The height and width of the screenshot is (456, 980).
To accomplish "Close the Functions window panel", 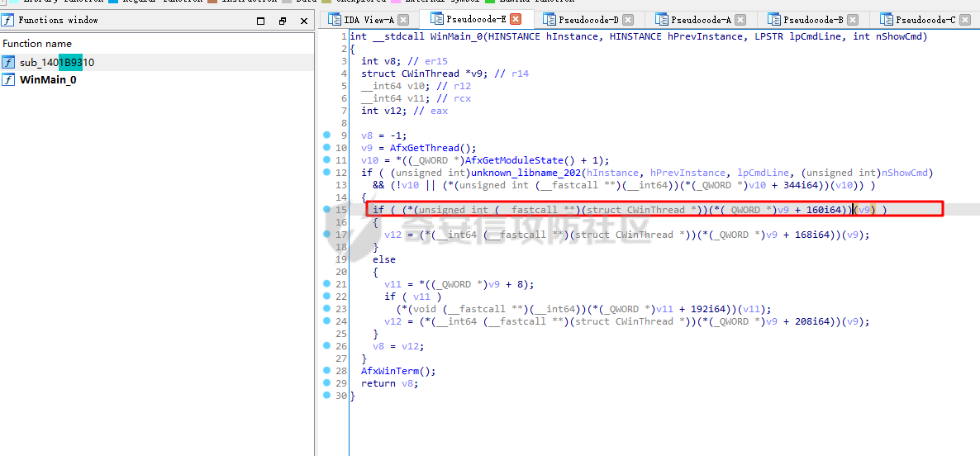I will tap(303, 21).
